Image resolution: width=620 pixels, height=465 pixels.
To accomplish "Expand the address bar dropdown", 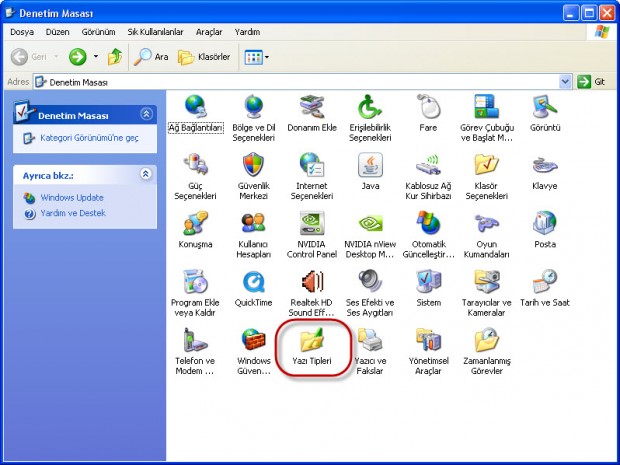I will [x=565, y=82].
